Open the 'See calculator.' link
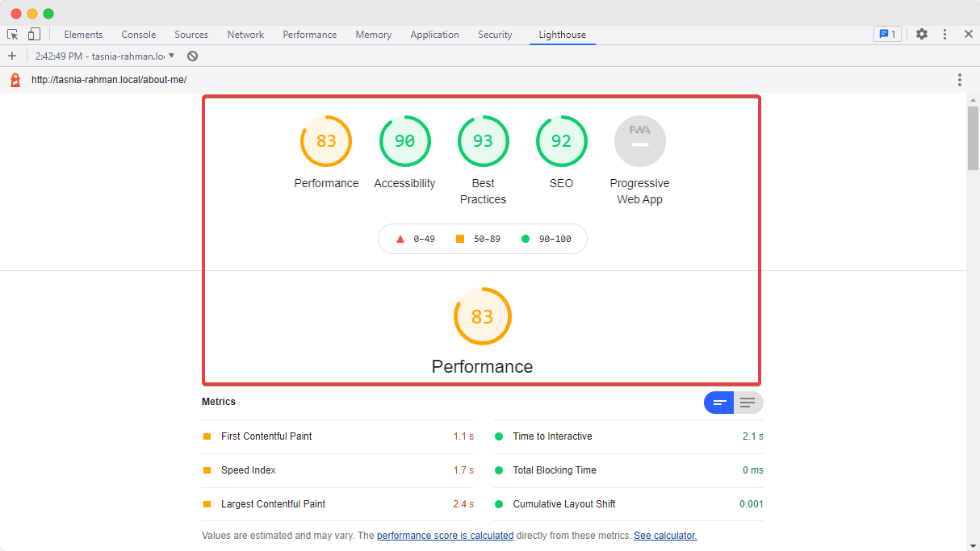This screenshot has width=980, height=551. 665,536
